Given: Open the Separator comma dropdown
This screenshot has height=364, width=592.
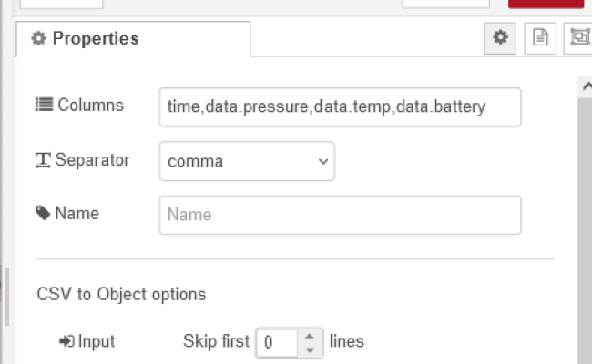Looking at the screenshot, I should pos(247,162).
